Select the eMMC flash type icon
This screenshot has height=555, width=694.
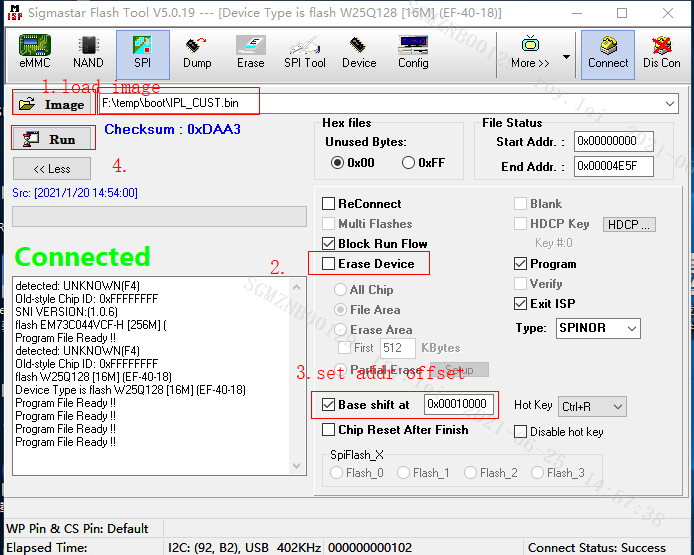[35, 52]
